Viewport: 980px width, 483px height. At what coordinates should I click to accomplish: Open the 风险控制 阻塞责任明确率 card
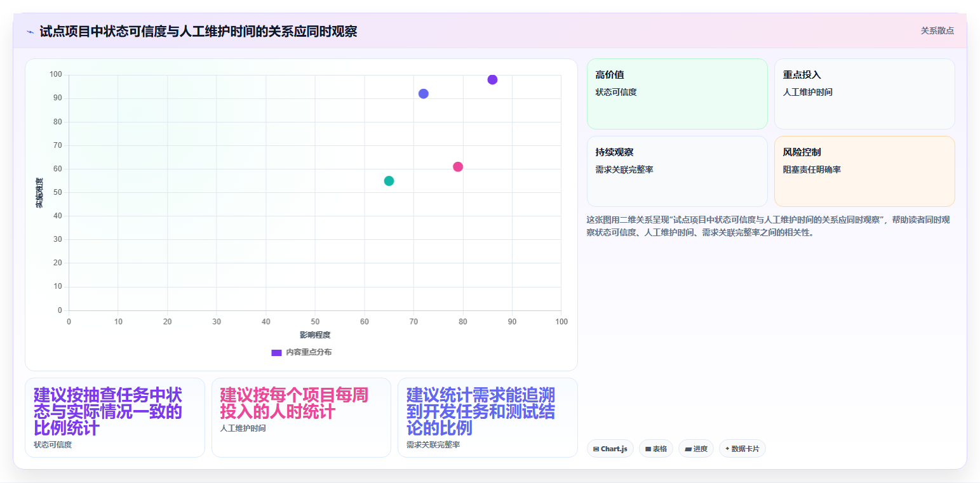pos(864,171)
